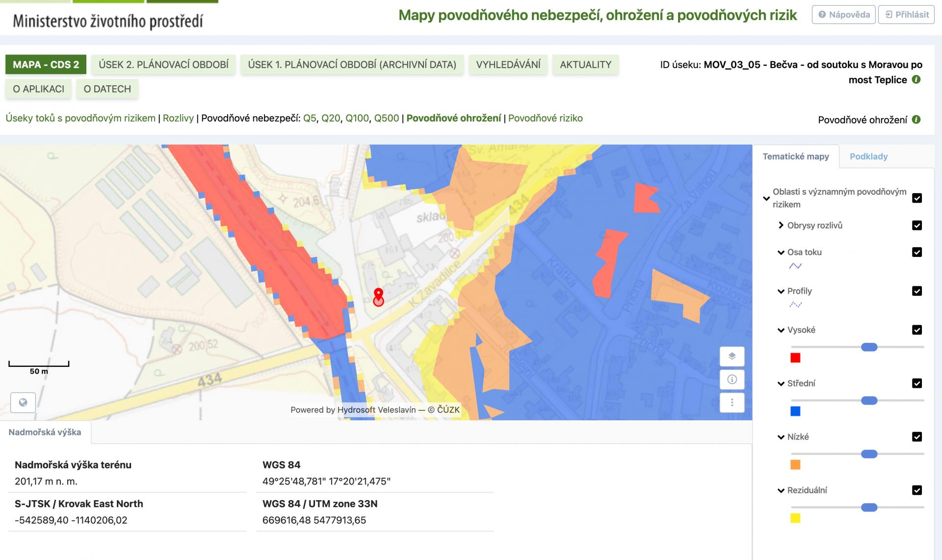Click the globe icon button on map
The height and width of the screenshot is (560, 942).
[x=23, y=403]
